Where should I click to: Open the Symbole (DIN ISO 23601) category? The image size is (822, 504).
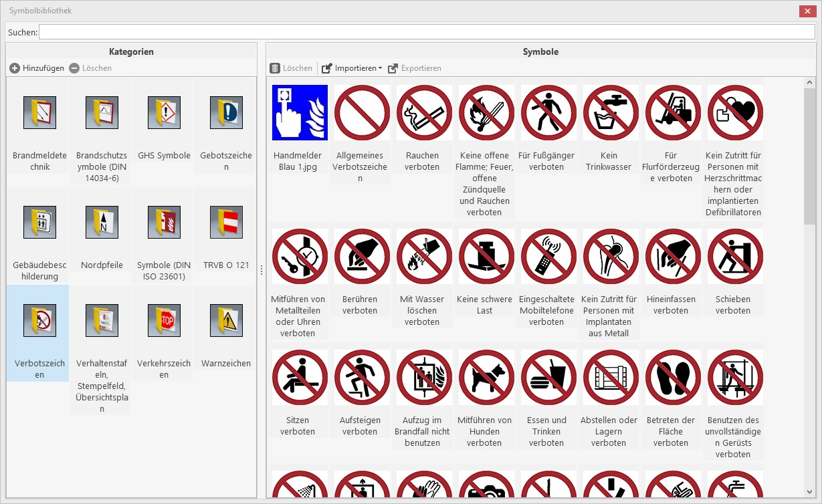(164, 223)
